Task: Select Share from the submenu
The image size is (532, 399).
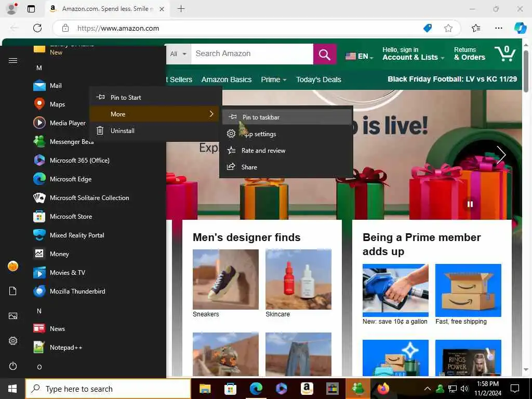Action: click(x=287, y=167)
